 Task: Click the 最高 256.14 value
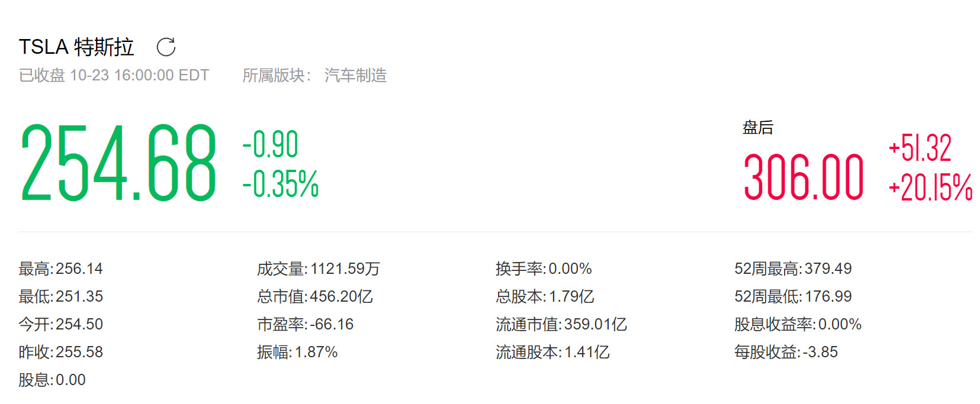79,269
